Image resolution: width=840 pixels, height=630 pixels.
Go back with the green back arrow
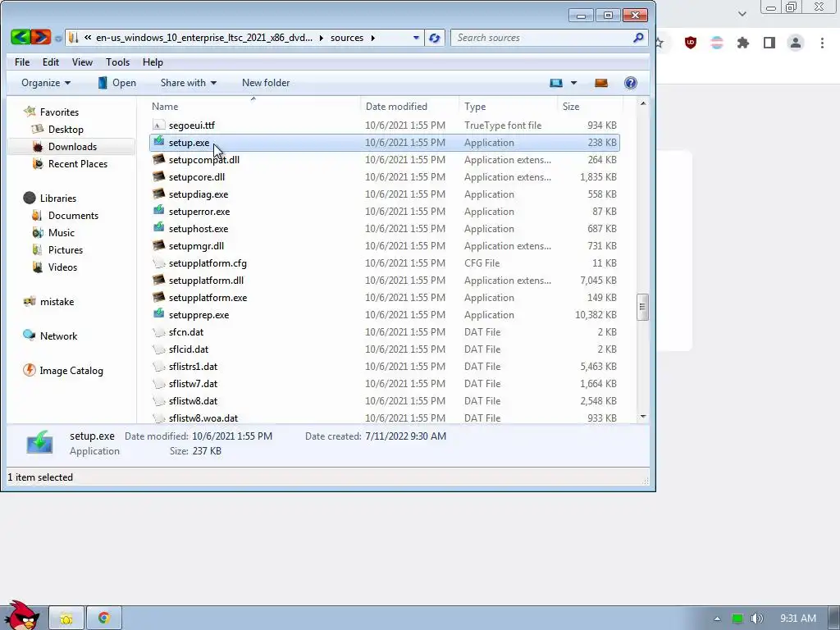21,37
